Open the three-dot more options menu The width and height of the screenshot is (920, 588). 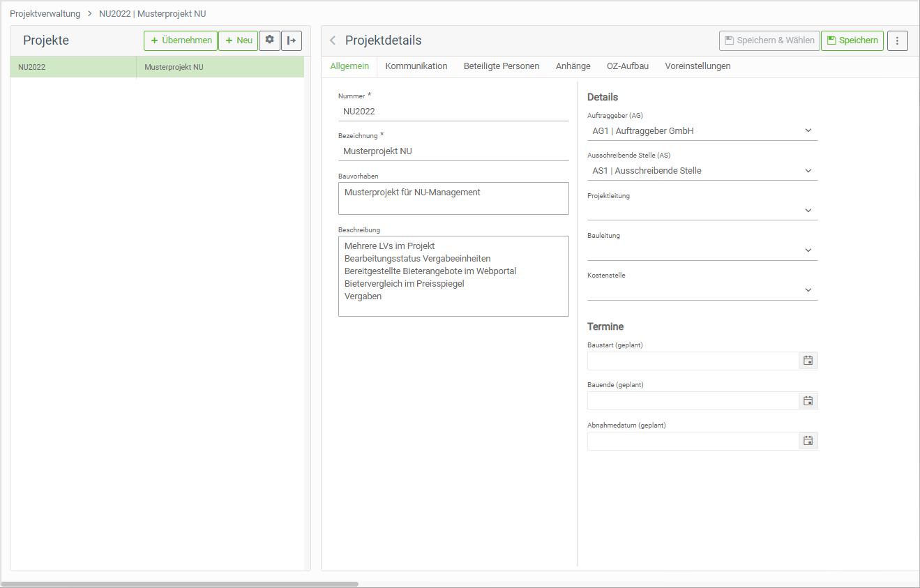(897, 40)
